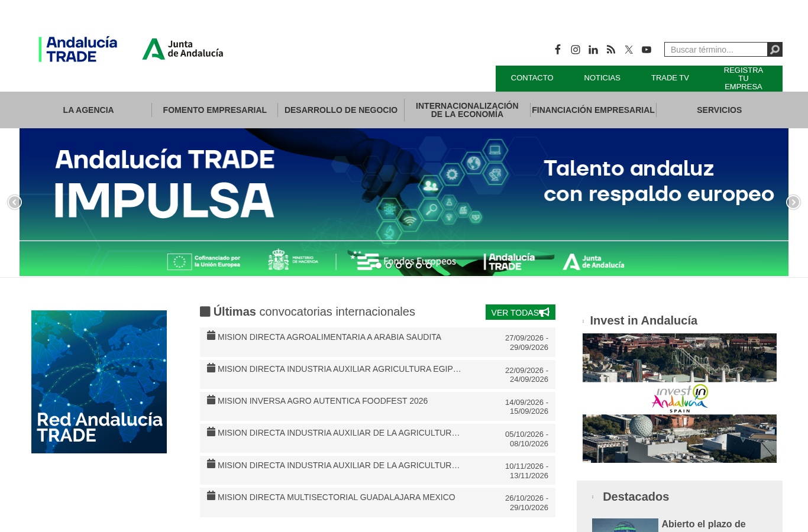Viewport: 808px width, 532px height.
Task: Select the sixth carousel dot
Action: point(429,265)
